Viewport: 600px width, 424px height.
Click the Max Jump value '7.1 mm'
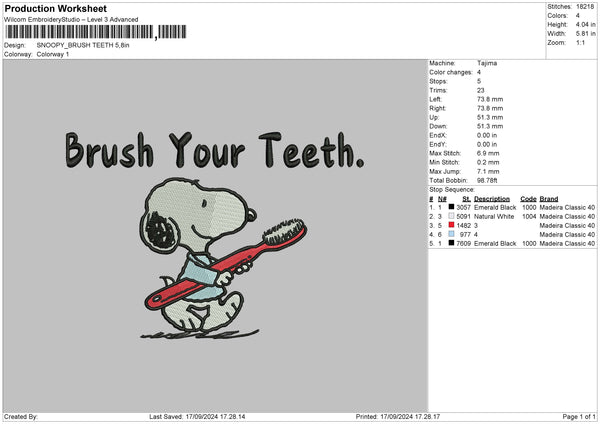coord(488,171)
